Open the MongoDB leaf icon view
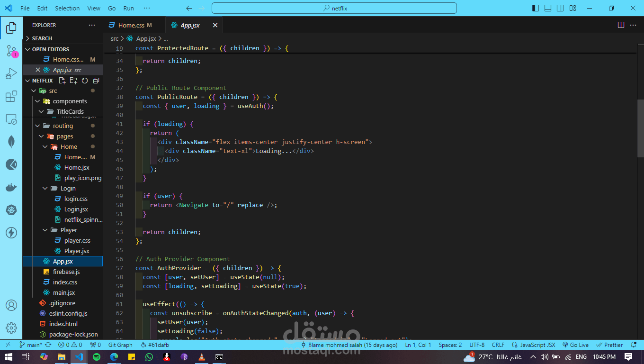The height and width of the screenshot is (364, 644). point(11,142)
